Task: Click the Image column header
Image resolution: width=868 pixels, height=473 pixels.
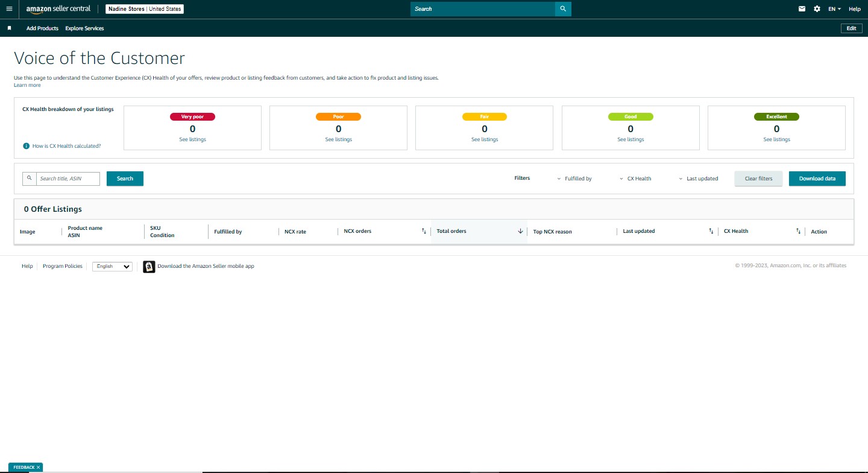Action: click(27, 232)
